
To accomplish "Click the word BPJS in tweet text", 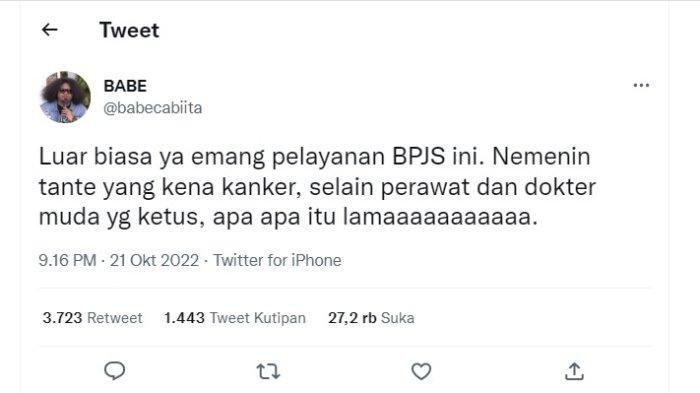I will tap(419, 157).
